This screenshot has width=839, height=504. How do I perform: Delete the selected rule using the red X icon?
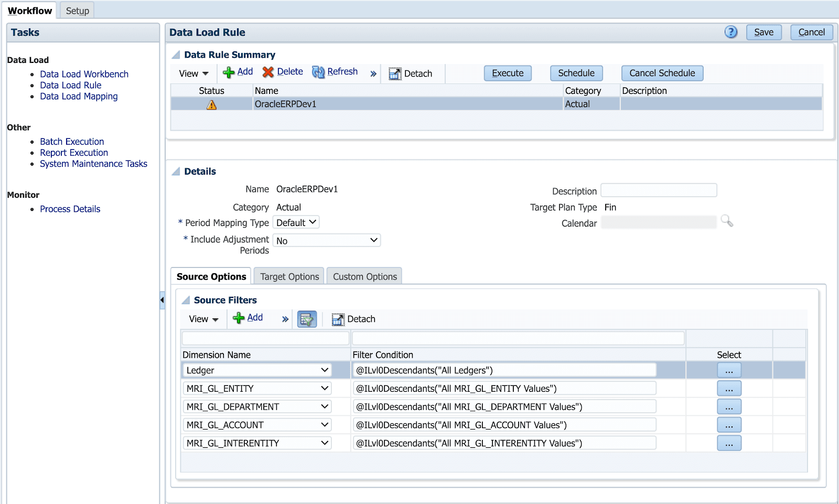click(x=267, y=72)
